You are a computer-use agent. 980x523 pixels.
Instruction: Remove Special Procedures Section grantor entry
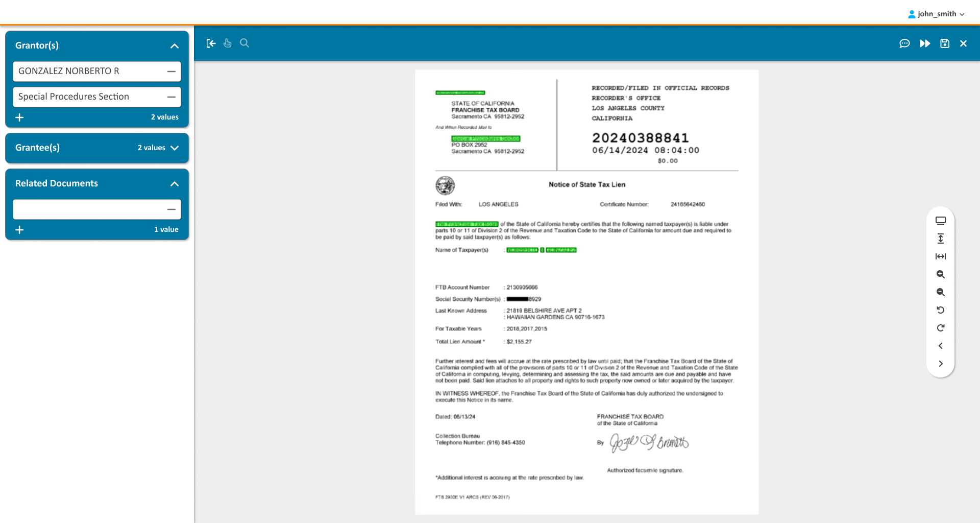[171, 97]
